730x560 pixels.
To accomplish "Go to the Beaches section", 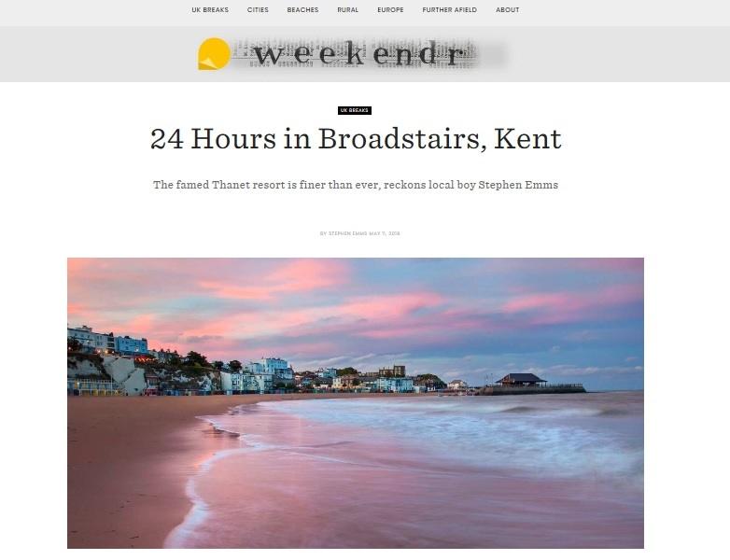I will pos(302,9).
